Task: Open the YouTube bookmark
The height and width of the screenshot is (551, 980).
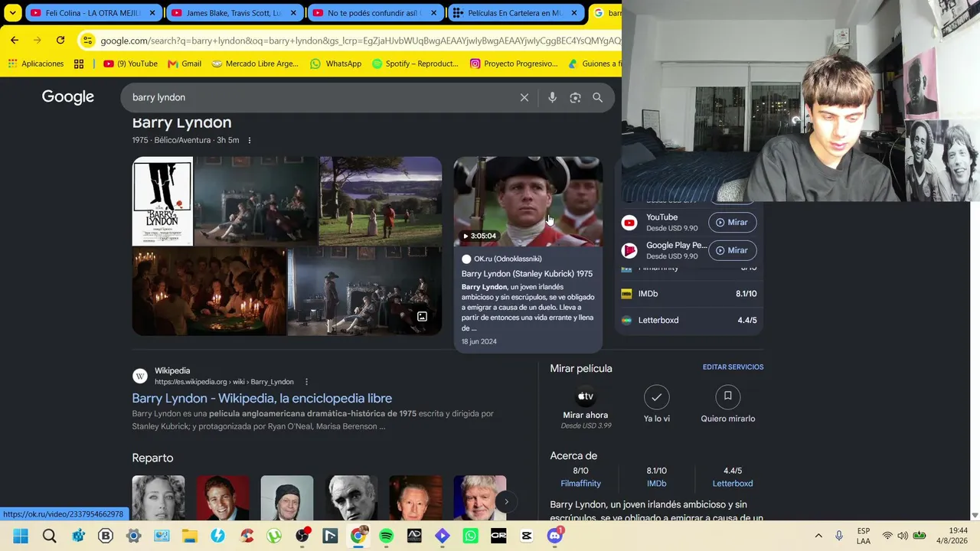Action: coord(130,64)
